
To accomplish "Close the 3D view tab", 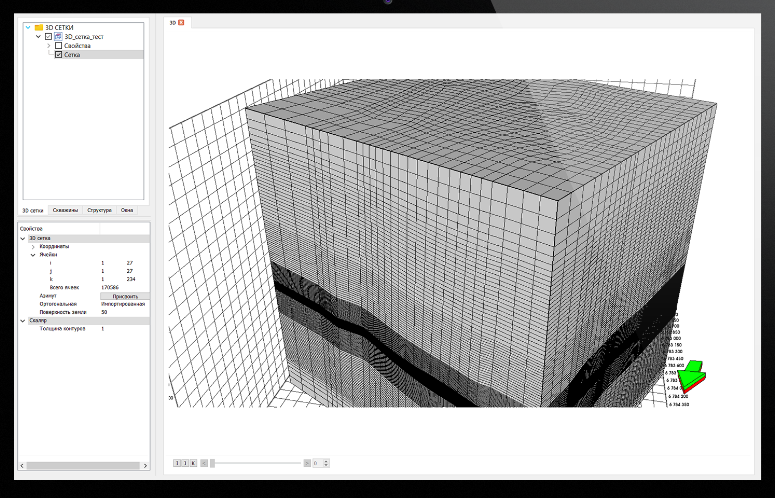I will [x=181, y=22].
